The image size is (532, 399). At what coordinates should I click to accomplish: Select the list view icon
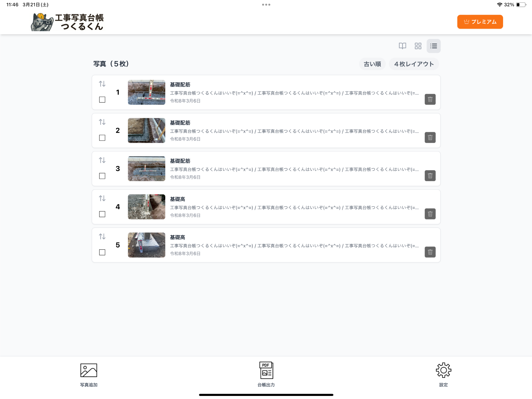point(434,46)
